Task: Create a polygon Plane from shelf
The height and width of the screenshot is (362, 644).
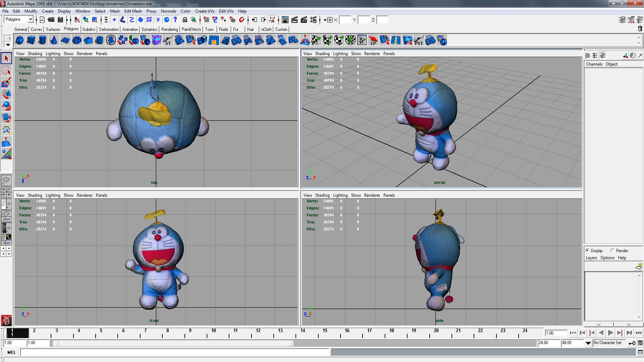Action: 65,41
